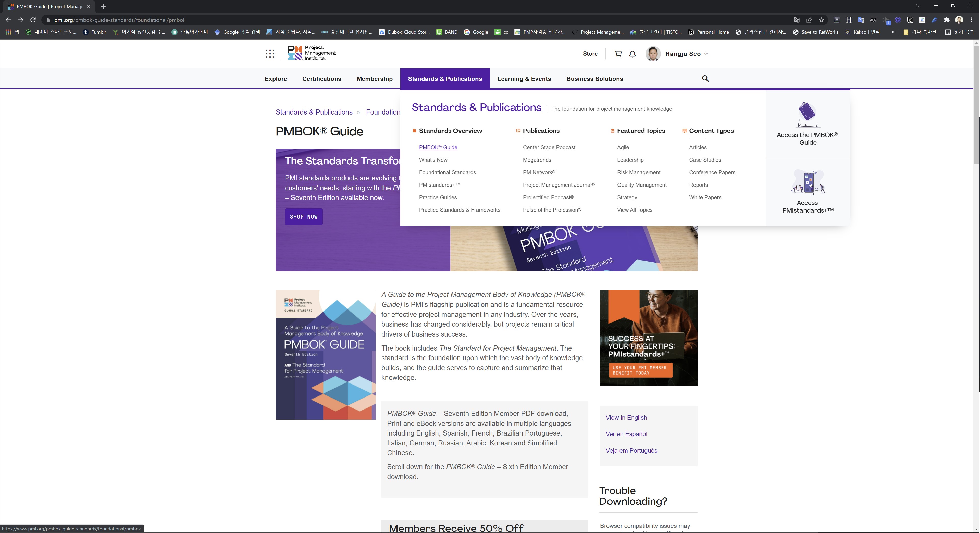Open the shopping cart icon
The width and height of the screenshot is (980, 533).
618,54
